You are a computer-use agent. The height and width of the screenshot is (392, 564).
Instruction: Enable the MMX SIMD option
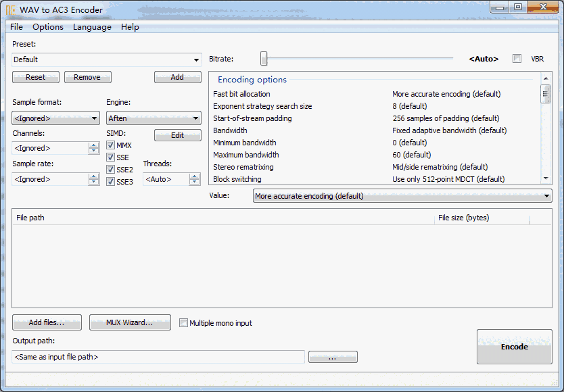[x=110, y=145]
